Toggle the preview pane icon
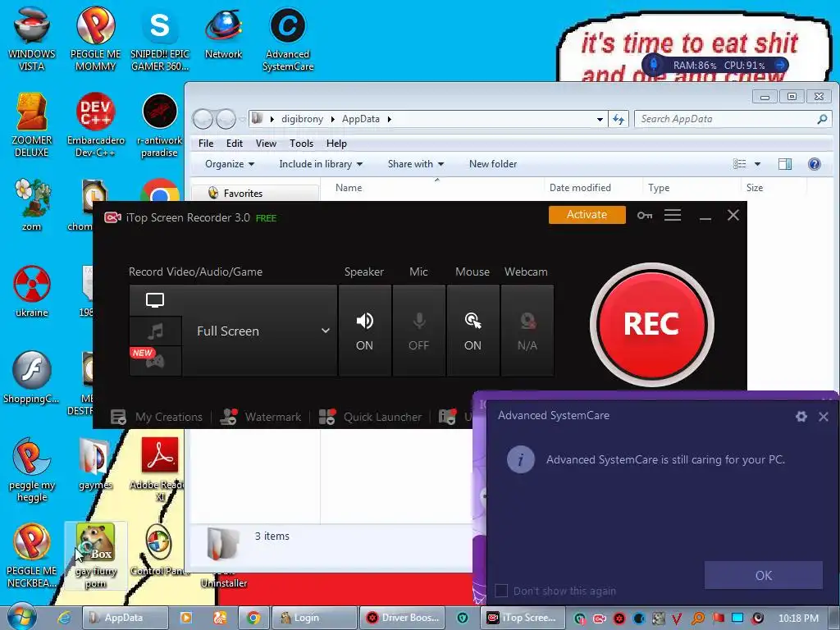 (785, 164)
